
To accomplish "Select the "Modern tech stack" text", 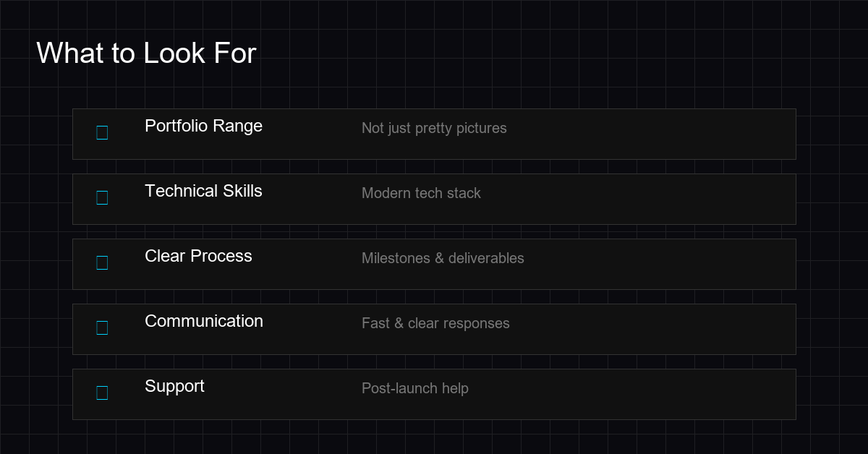I will point(421,193).
